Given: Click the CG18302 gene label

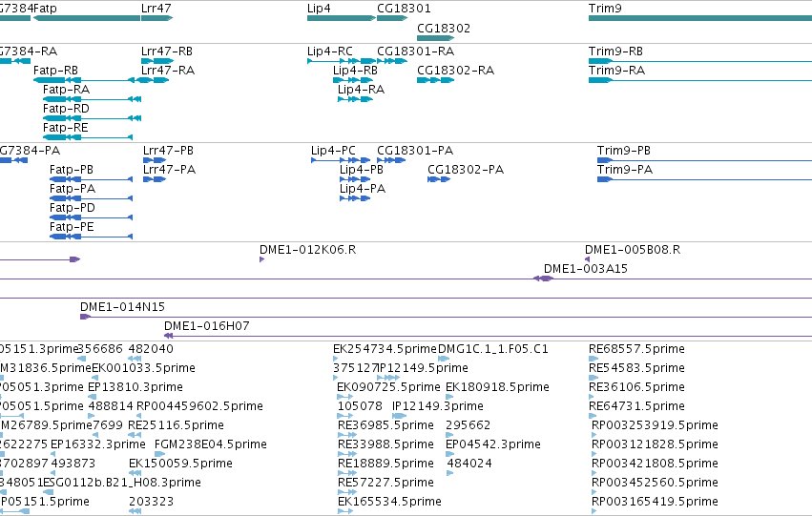Looking at the screenshot, I should [x=444, y=29].
